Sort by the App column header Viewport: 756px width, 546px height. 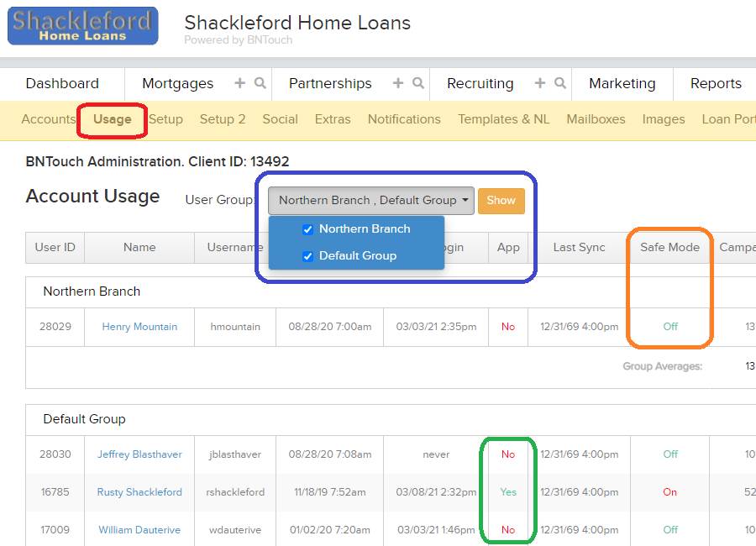[x=508, y=248]
